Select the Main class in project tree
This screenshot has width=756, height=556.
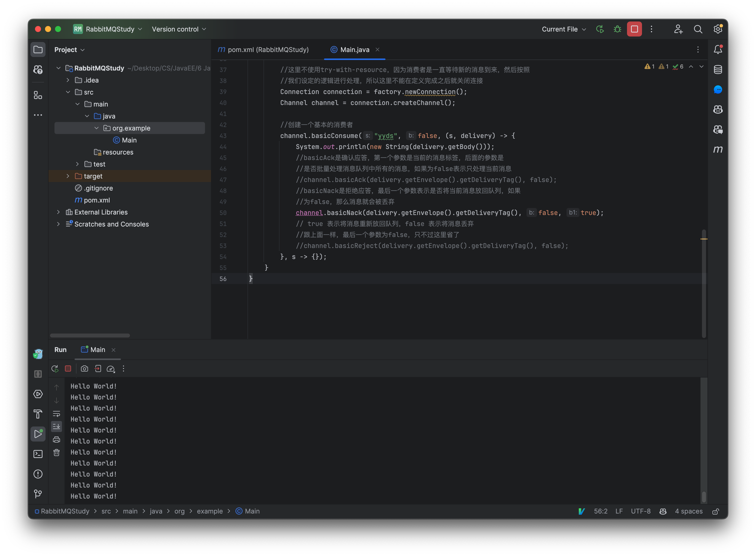click(129, 140)
